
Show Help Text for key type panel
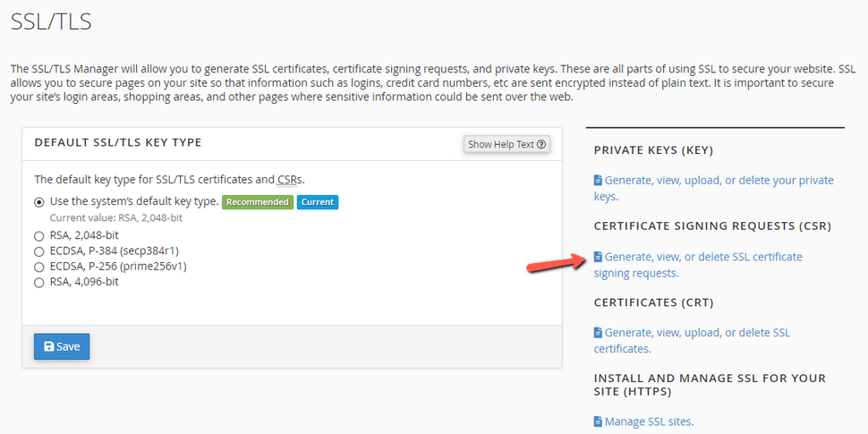click(506, 144)
